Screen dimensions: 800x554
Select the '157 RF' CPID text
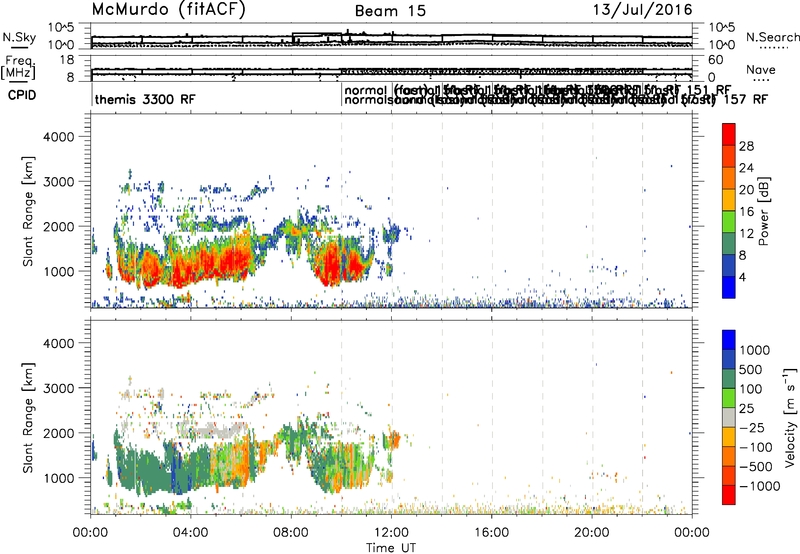pyautogui.click(x=745, y=99)
